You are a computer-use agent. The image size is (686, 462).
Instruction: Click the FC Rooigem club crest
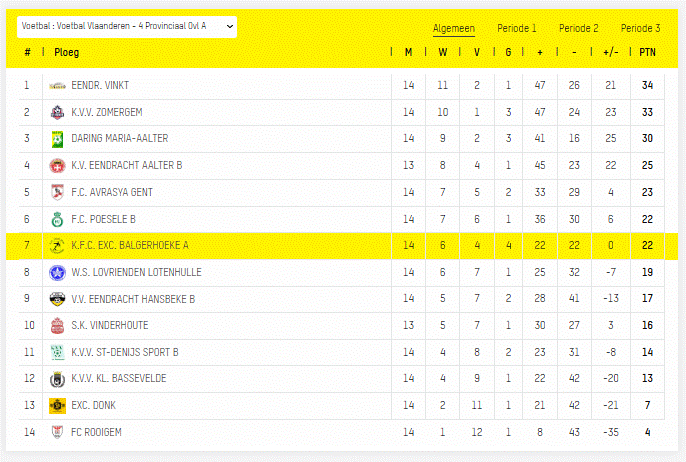(57, 432)
